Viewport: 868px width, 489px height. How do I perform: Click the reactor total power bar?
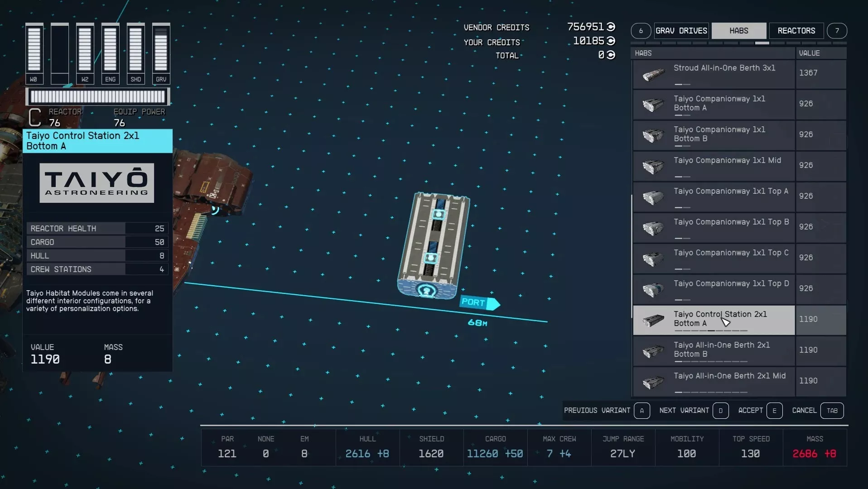tap(98, 96)
